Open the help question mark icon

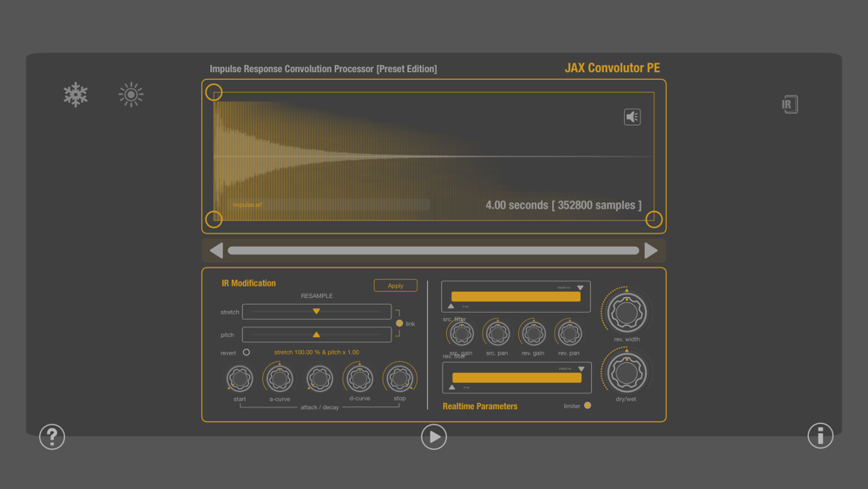[52, 437]
